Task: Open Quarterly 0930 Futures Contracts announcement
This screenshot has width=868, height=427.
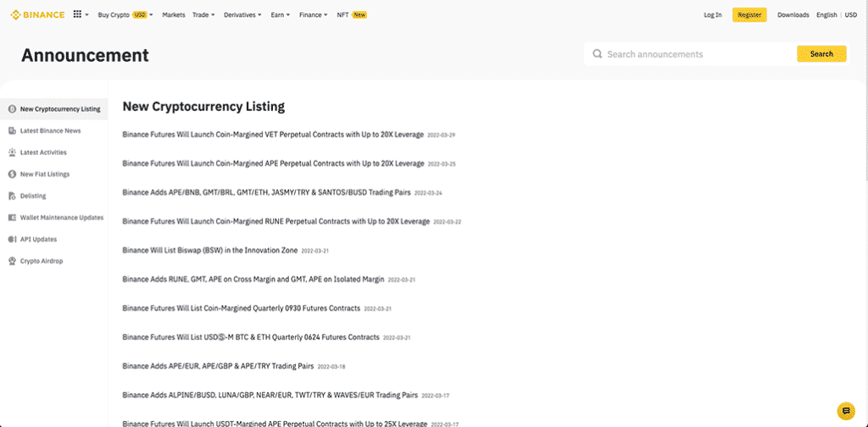Action: [242, 308]
